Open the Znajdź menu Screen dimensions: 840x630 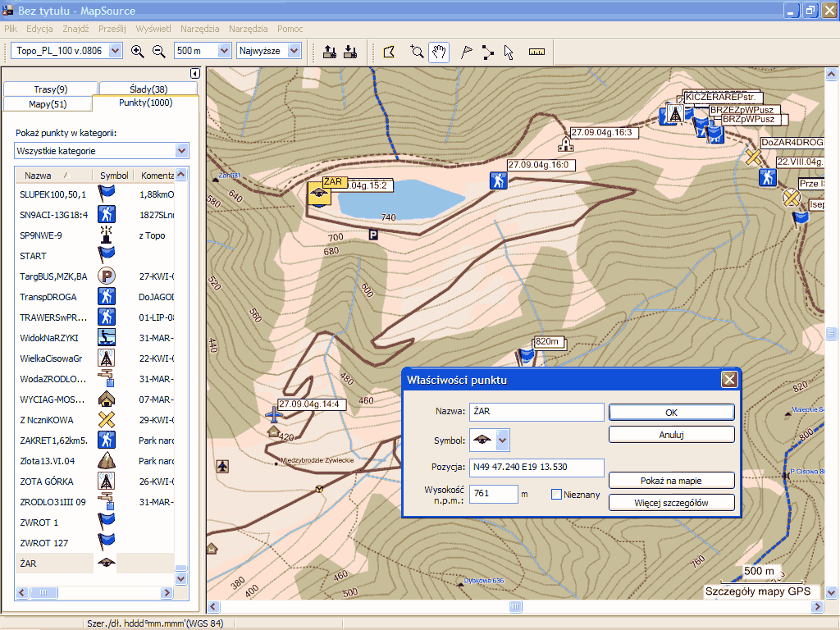coord(75,29)
